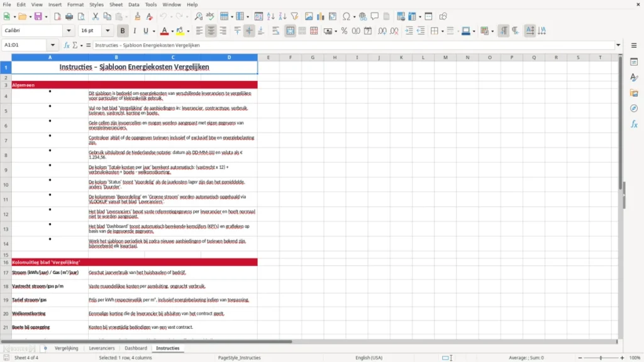This screenshot has height=362, width=644.
Task: Click the Save document icon
Action: (38, 16)
